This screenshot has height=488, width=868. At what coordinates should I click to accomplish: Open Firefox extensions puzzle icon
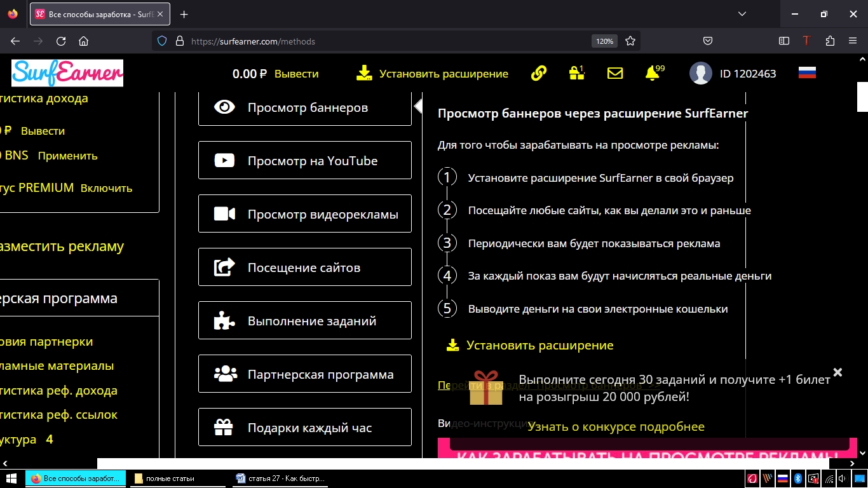click(x=830, y=41)
